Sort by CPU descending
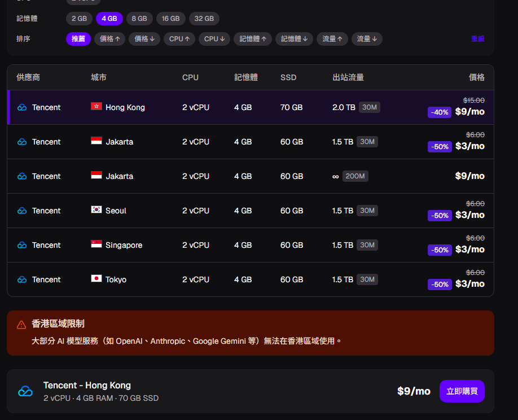 (214, 39)
